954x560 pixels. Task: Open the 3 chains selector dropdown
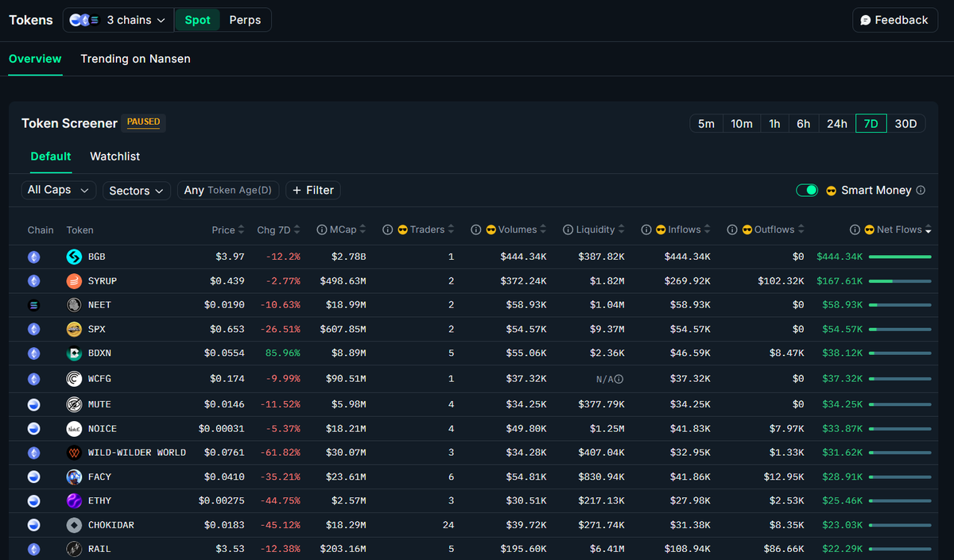118,20
